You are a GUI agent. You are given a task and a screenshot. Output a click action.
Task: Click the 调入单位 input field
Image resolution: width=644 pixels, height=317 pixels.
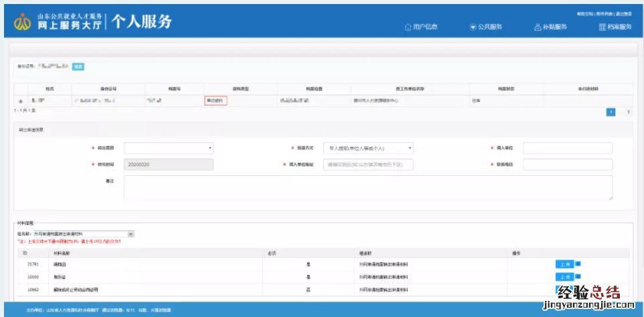point(567,148)
